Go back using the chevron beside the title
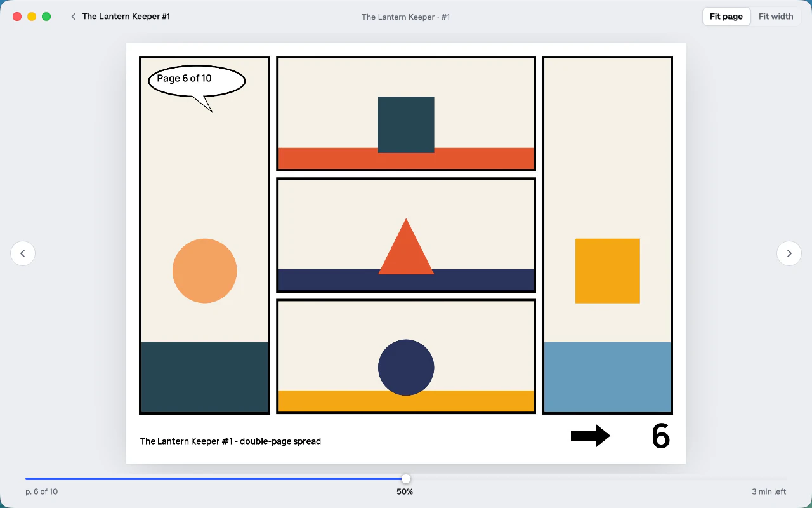Screen dimensions: 812x508 click(74, 17)
